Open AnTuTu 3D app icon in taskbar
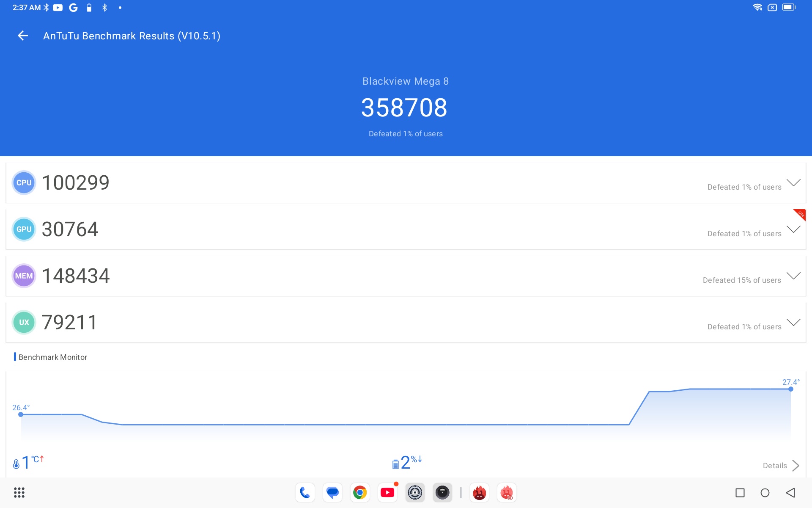 click(507, 493)
